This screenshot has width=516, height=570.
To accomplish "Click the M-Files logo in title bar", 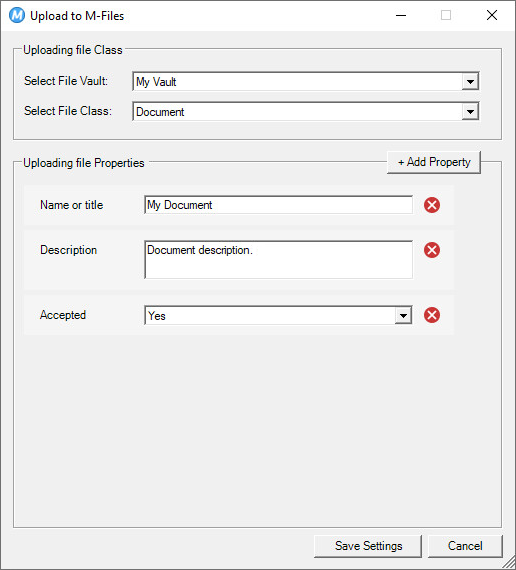I will [17, 16].
